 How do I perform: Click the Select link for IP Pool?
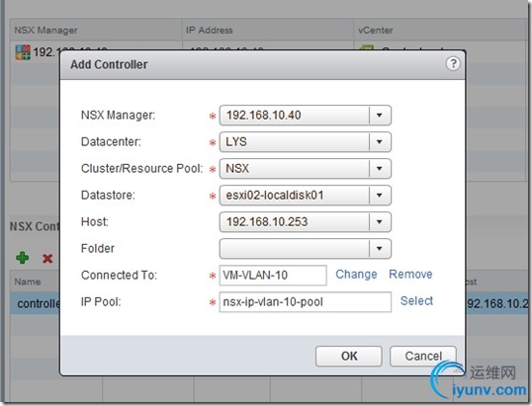[416, 301]
